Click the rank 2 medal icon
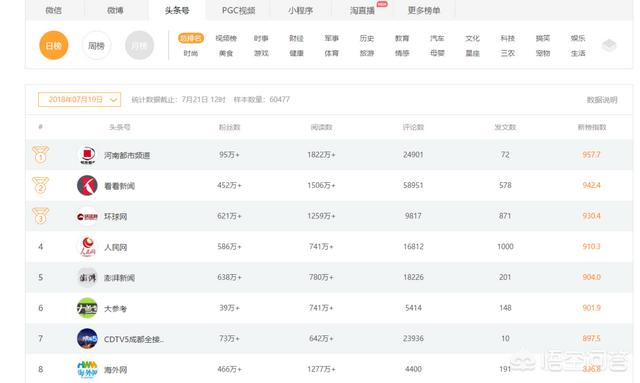This screenshot has height=383, width=640. (x=40, y=185)
